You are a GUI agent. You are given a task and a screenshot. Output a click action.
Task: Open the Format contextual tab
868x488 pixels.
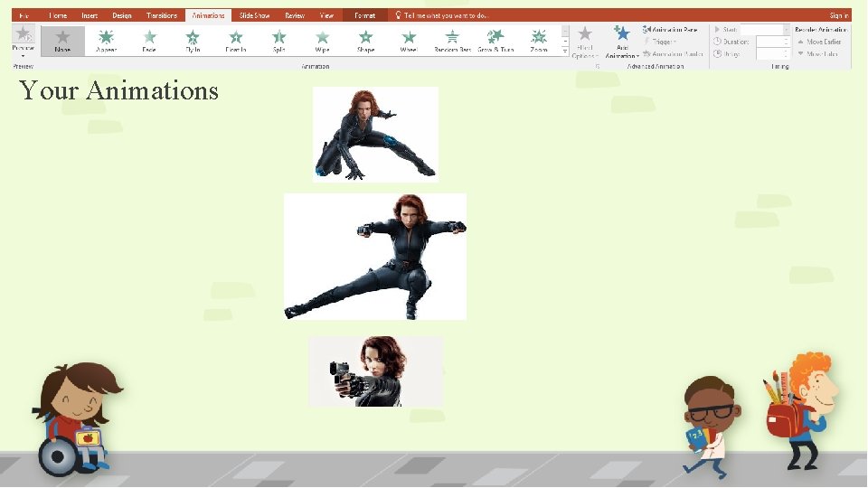[x=364, y=15]
